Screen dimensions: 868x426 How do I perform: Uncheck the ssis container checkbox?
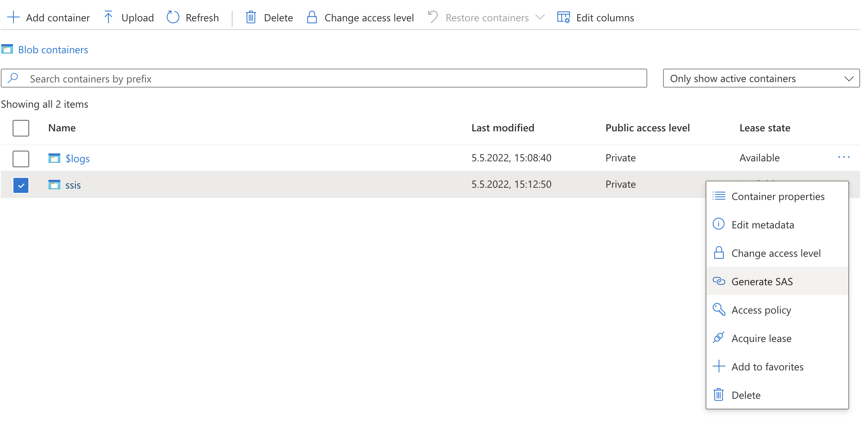[x=21, y=185]
